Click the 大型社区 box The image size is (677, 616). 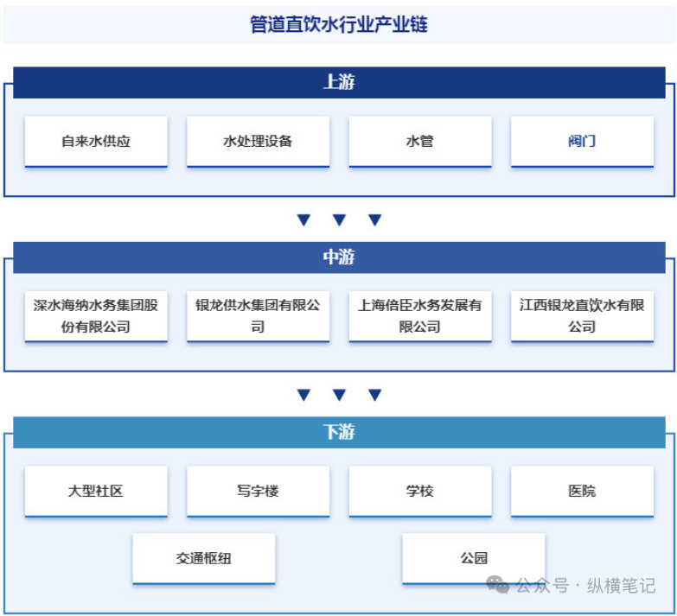[96, 491]
